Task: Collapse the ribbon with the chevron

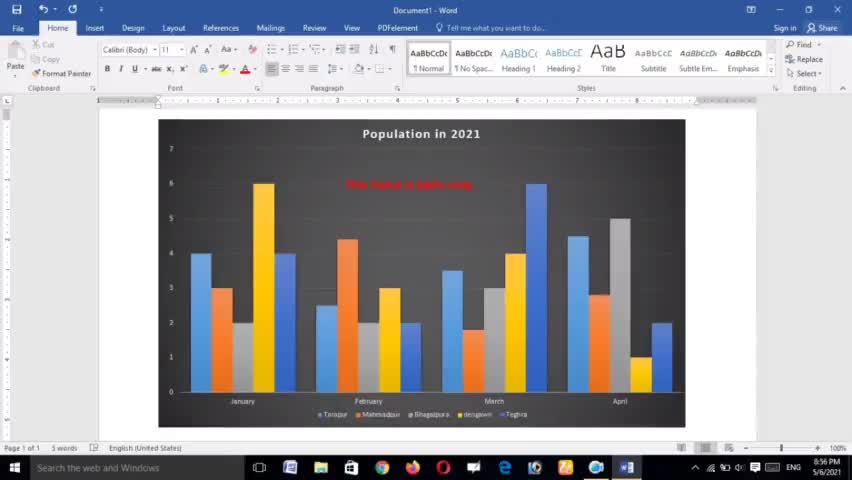Action: point(843,88)
